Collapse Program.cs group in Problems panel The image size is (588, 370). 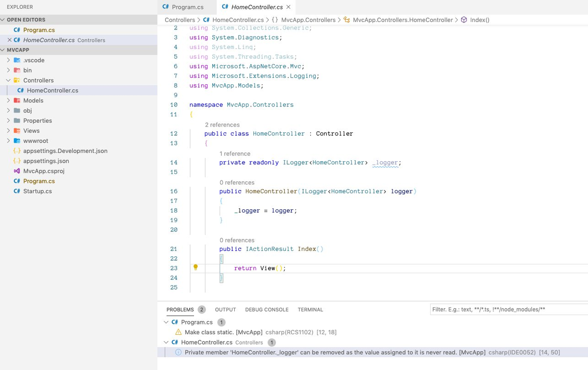coord(166,322)
